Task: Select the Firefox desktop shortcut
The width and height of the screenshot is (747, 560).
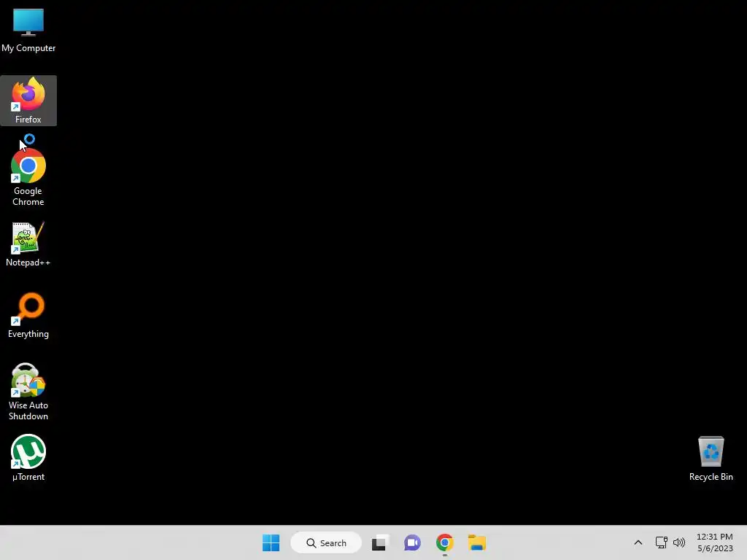Action: click(x=28, y=101)
